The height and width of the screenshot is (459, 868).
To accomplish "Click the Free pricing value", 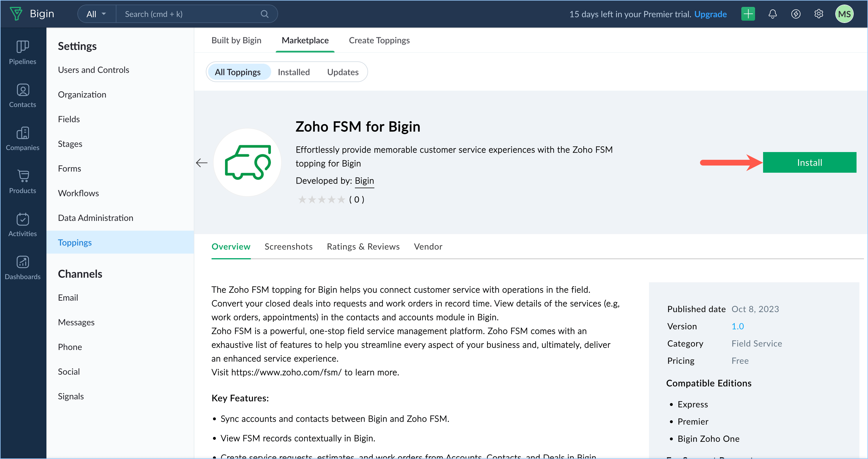I will (x=740, y=361).
